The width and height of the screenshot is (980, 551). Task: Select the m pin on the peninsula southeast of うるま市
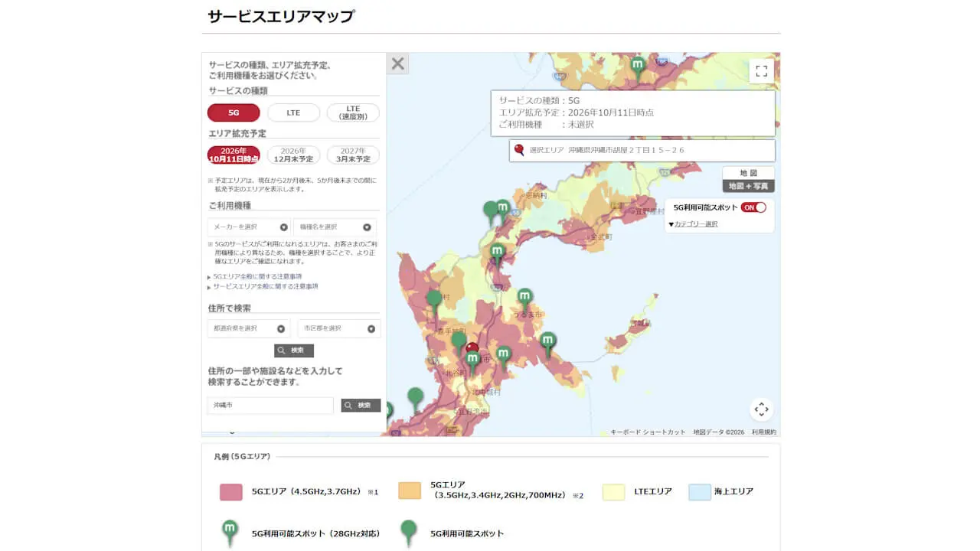(x=548, y=344)
